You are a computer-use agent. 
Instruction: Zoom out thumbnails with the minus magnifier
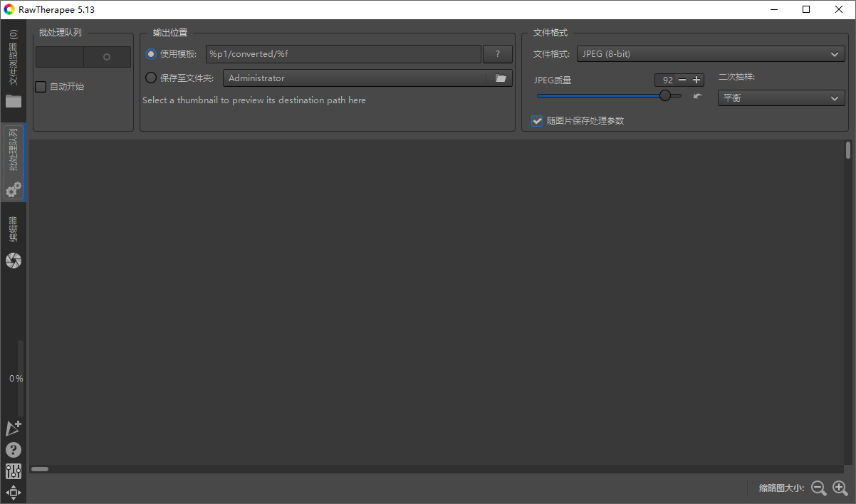819,488
